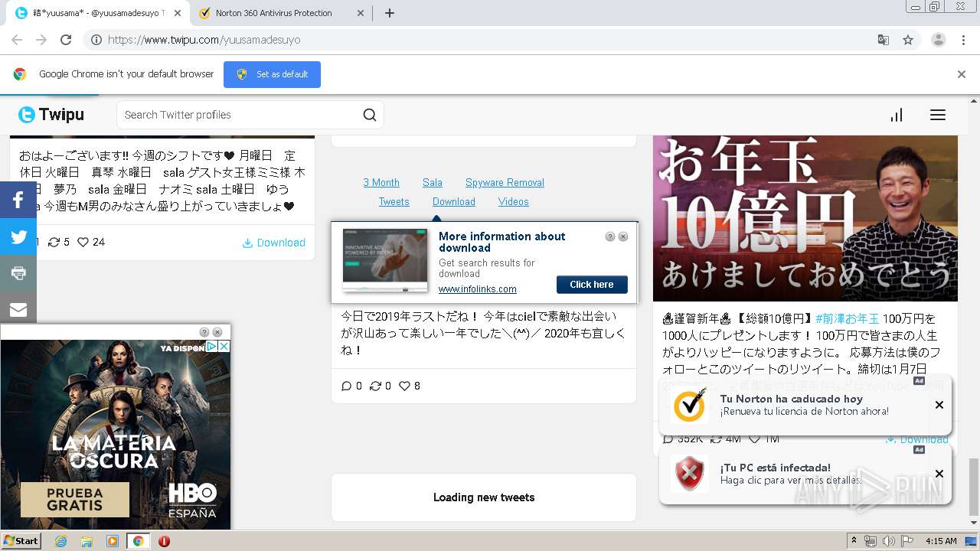Bookmark this page star
The image size is (980, 551).
(908, 40)
